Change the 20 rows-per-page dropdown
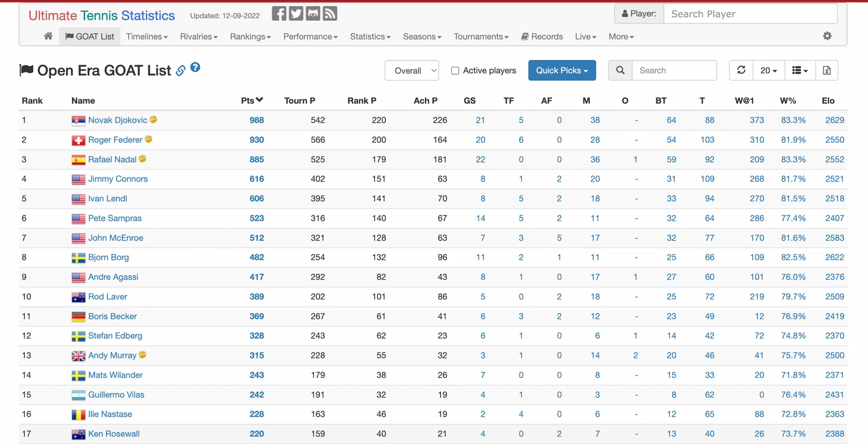The image size is (868, 444). pyautogui.click(x=769, y=70)
